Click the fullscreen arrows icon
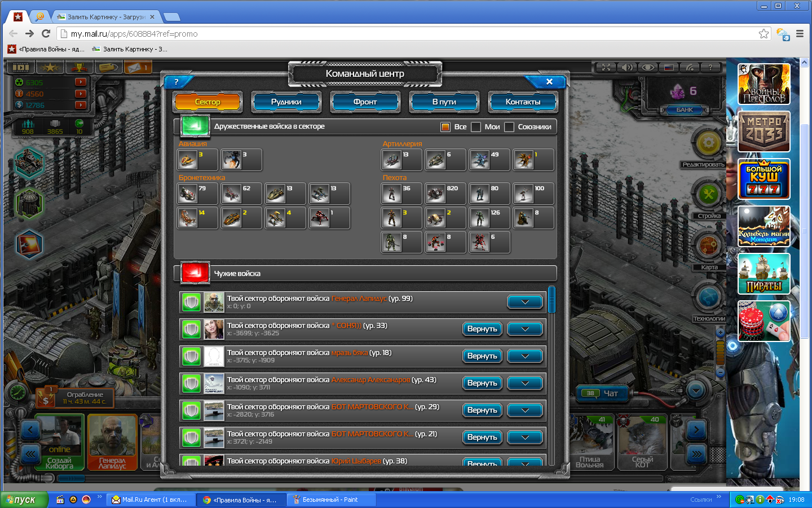812x508 pixels. (x=606, y=67)
